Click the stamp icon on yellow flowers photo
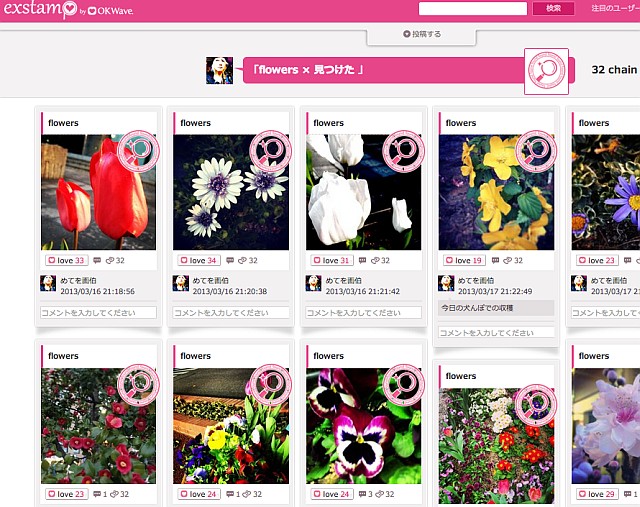This screenshot has width=640, height=507. [x=536, y=151]
